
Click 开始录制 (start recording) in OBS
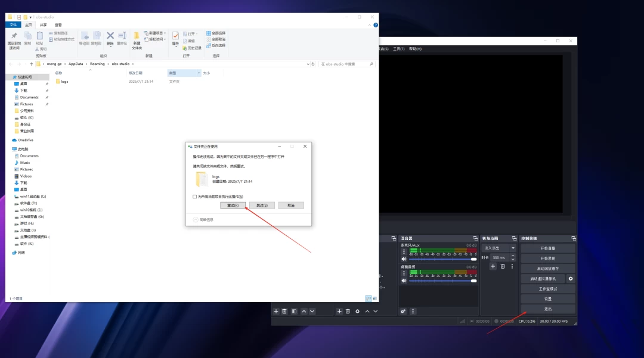[548, 259]
